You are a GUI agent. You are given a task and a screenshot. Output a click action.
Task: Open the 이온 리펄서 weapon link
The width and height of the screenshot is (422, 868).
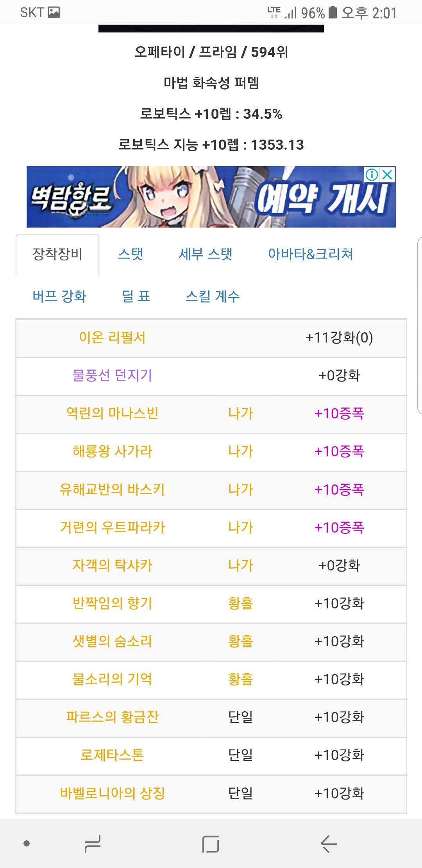pos(112,337)
